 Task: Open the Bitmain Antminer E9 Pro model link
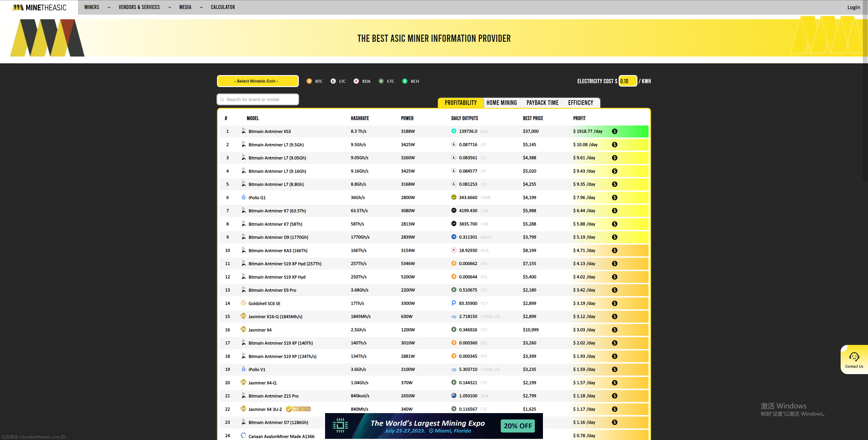tap(272, 290)
